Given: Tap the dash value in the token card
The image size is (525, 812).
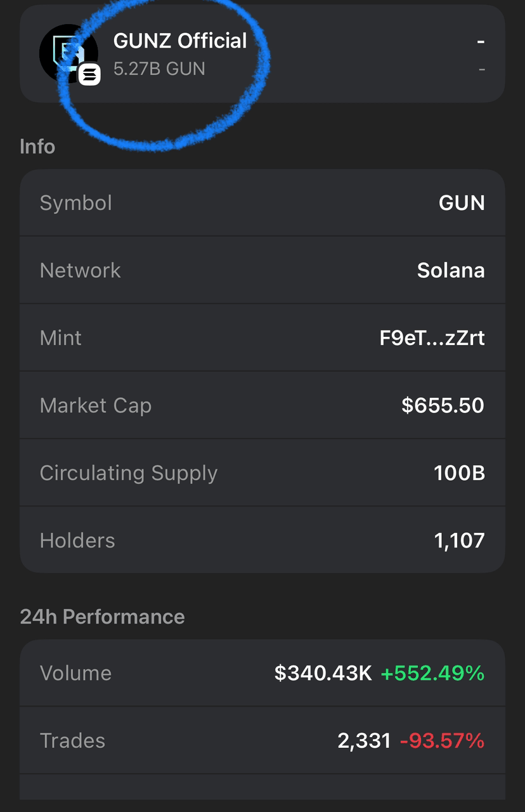Looking at the screenshot, I should click(481, 42).
